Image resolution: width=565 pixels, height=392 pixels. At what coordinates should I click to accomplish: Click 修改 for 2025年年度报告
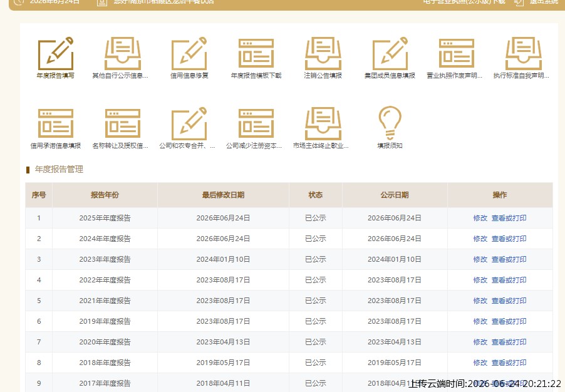tap(480, 218)
